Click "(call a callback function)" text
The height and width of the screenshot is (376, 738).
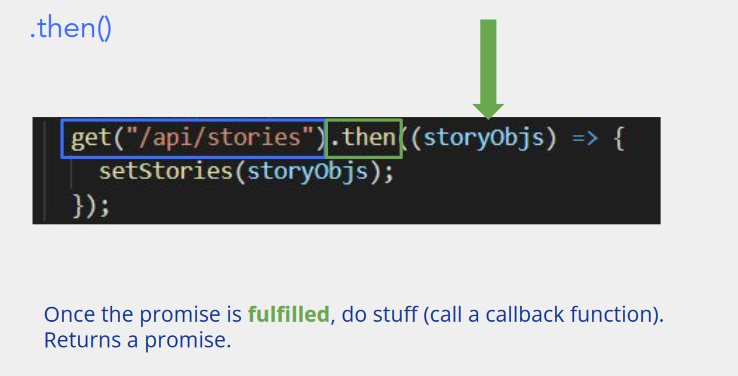point(544,315)
